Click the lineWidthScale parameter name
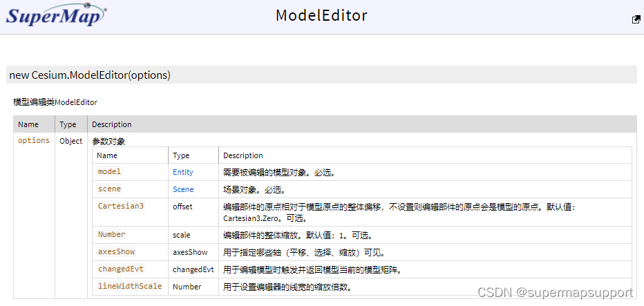 (x=130, y=286)
